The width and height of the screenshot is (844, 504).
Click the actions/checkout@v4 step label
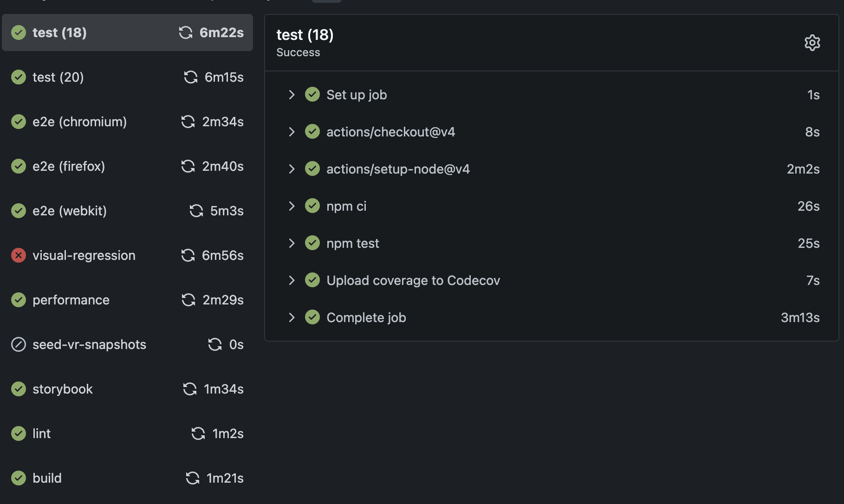[x=390, y=132]
